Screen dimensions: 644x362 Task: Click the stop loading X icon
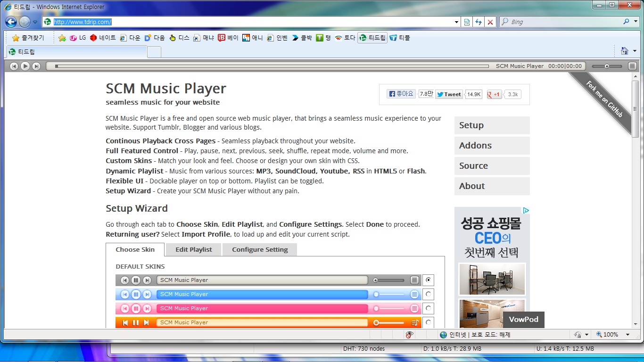click(490, 22)
